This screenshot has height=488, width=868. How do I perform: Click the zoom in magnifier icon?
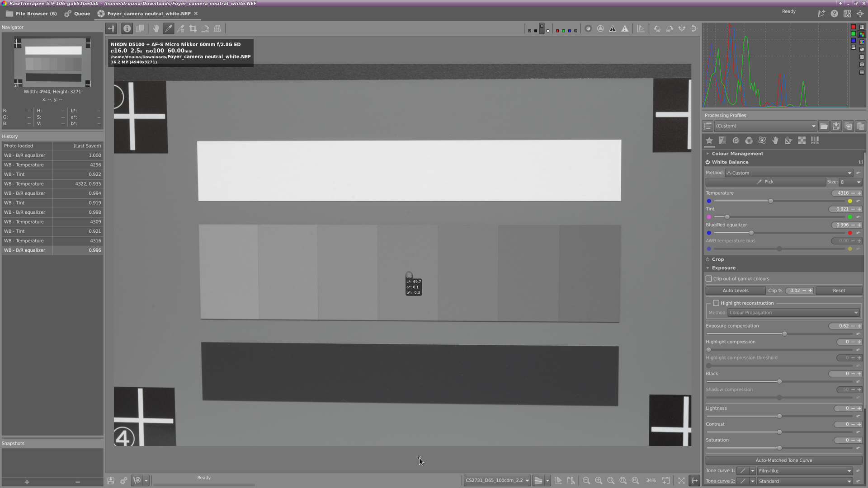pyautogui.click(x=599, y=480)
